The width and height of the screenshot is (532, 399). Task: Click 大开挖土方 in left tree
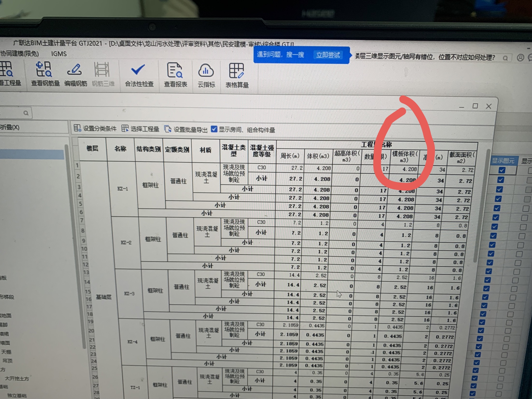tap(17, 379)
